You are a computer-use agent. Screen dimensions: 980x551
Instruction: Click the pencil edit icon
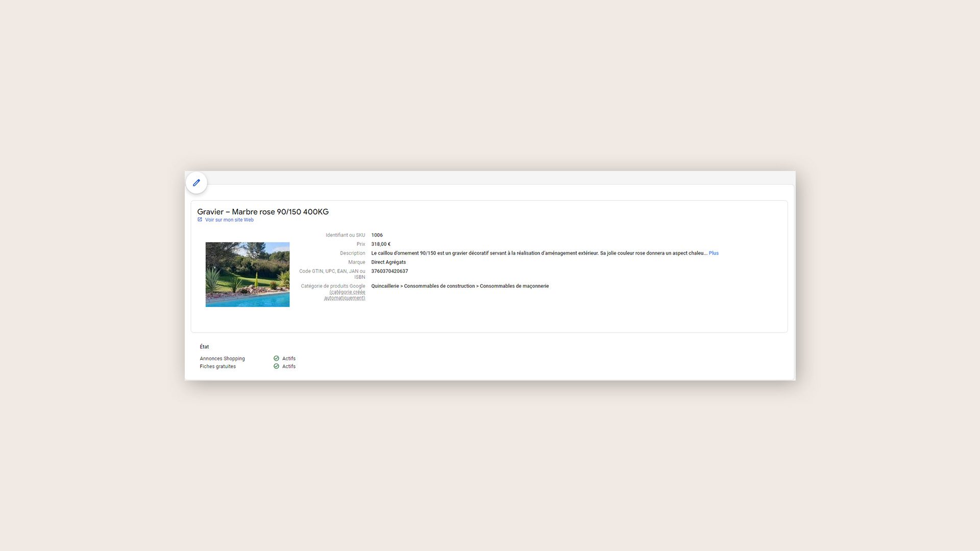197,183
